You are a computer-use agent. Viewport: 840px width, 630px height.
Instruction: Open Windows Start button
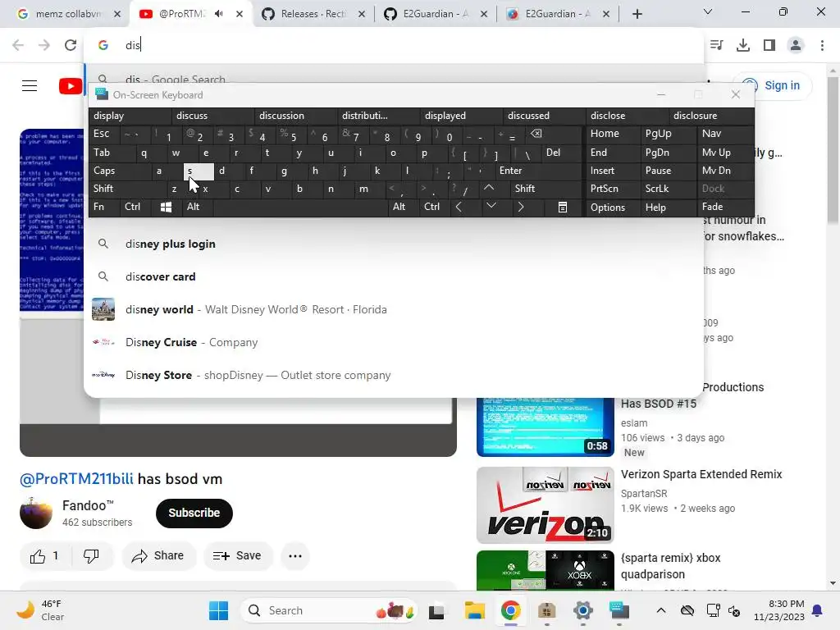click(218, 610)
